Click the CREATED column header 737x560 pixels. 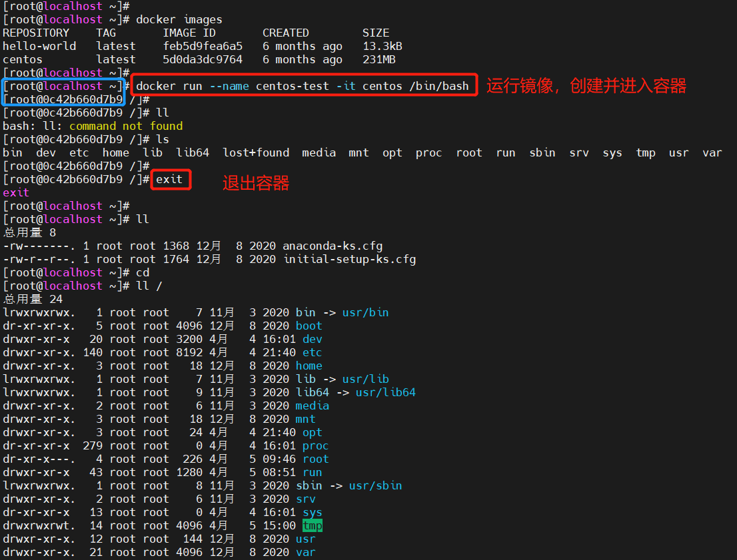[286, 33]
